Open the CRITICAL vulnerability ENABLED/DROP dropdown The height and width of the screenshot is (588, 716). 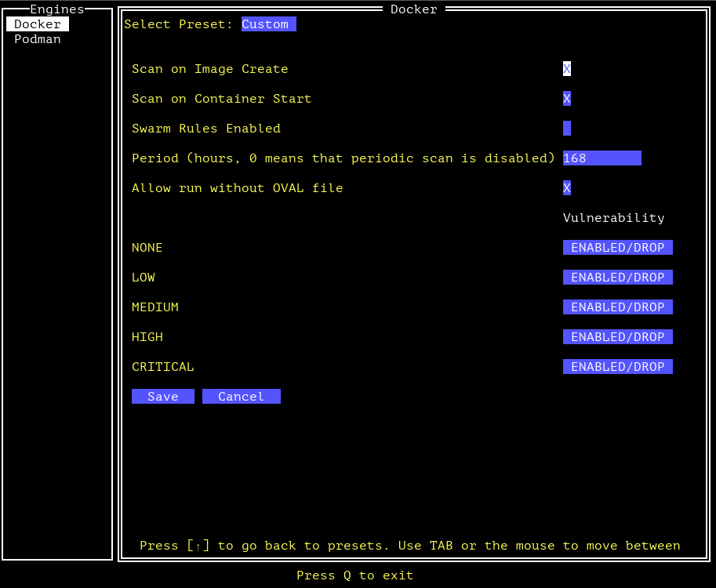tap(617, 367)
